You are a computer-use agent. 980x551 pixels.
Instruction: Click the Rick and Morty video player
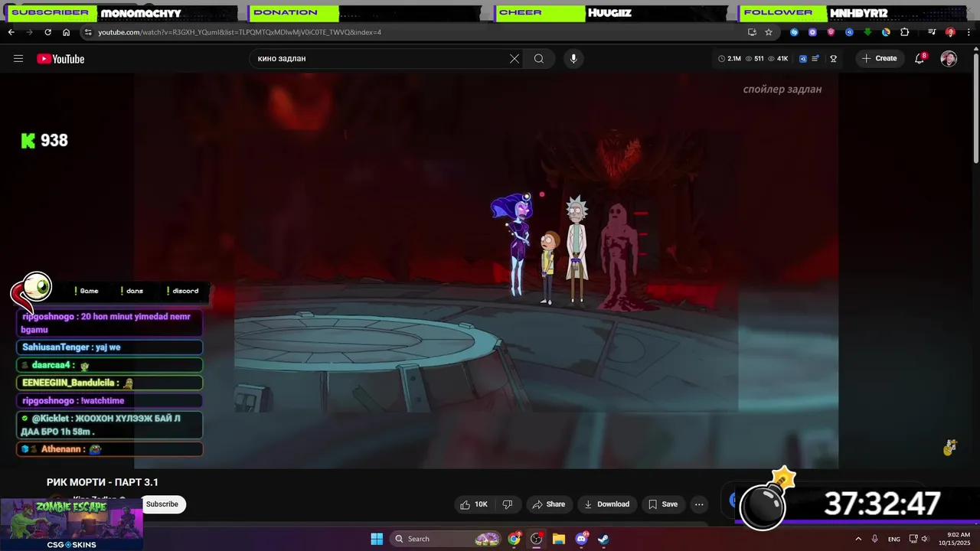tap(486, 271)
